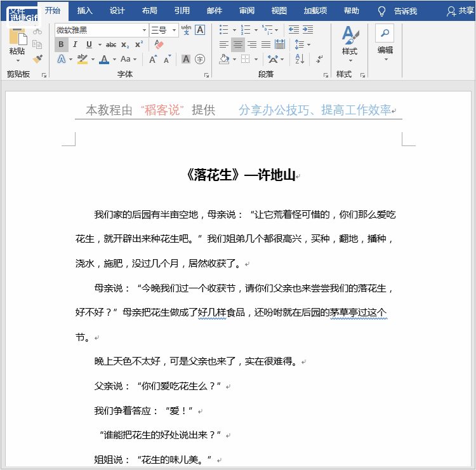
Task: Open the bullets dropdown arrow
Action: click(234, 30)
